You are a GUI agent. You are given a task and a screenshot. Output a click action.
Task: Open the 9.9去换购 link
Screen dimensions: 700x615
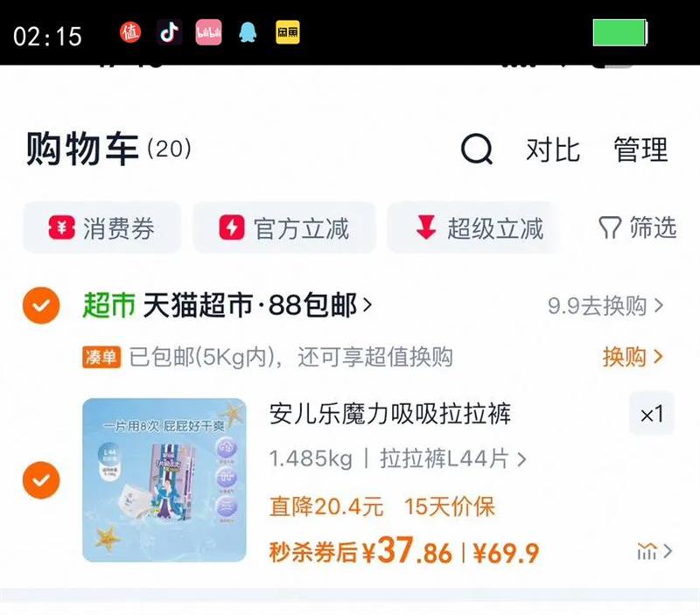click(x=605, y=305)
